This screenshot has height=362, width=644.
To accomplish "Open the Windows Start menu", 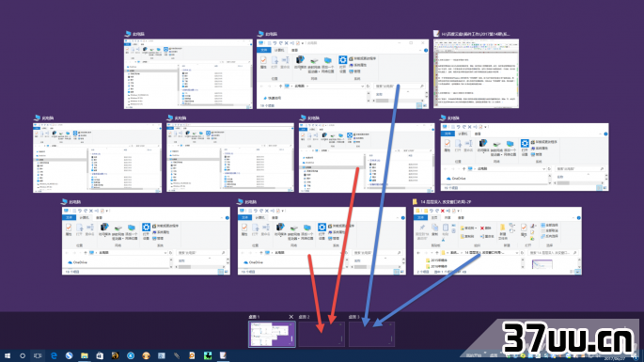I will point(7,355).
